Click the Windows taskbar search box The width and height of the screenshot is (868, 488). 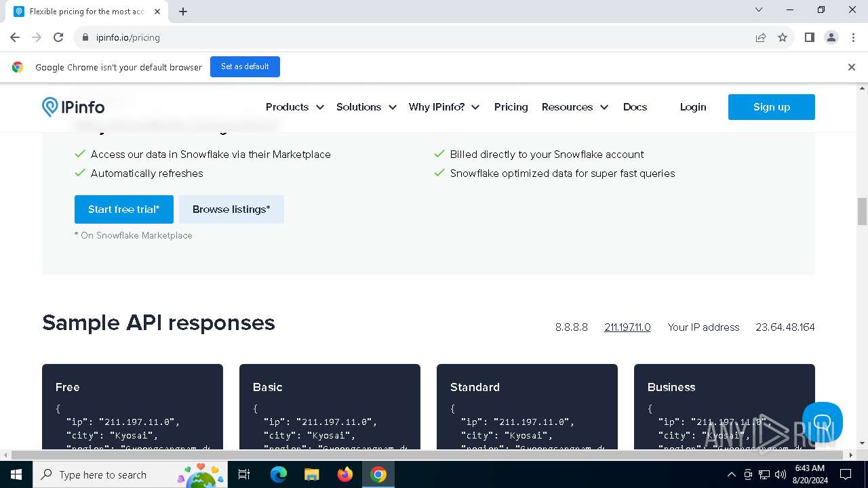click(x=130, y=474)
